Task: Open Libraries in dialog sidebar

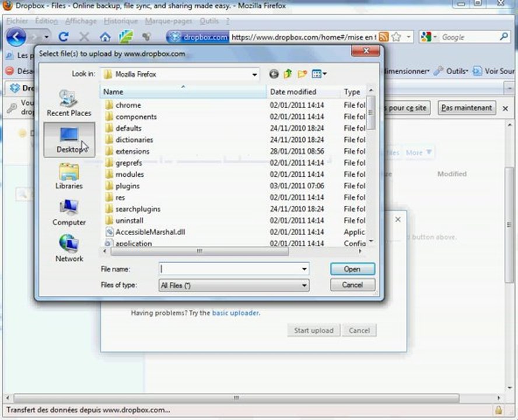Action: coord(69,176)
